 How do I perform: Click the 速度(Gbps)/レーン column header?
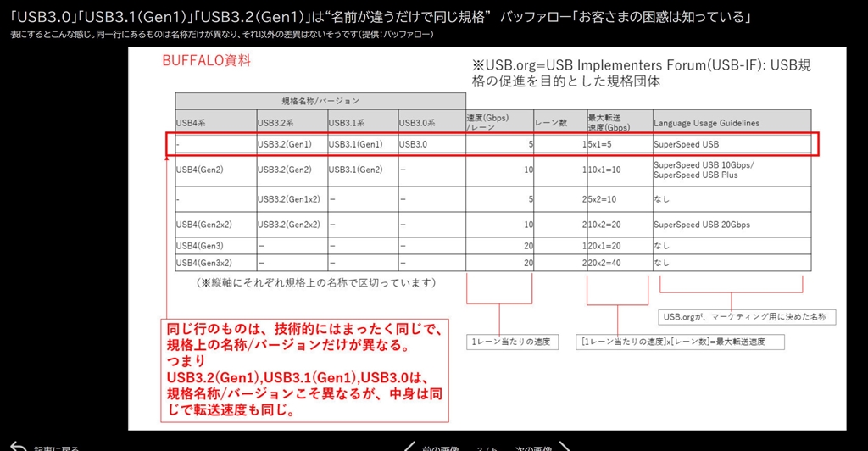coord(499,122)
